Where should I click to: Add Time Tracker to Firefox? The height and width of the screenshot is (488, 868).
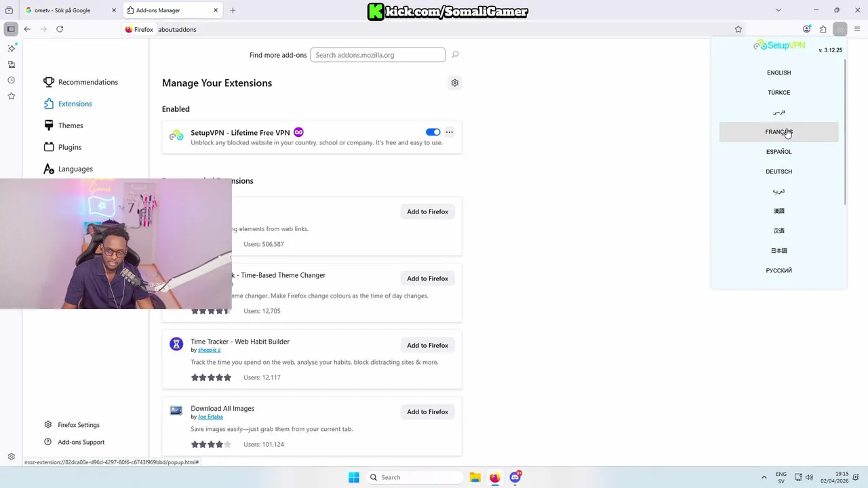427,345
